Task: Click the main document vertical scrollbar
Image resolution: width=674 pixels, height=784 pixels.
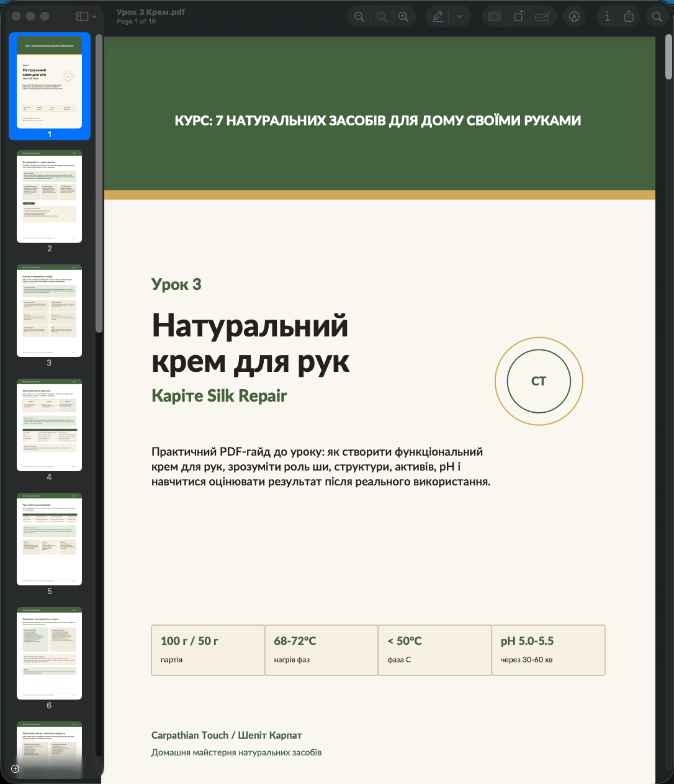Action: point(668,57)
